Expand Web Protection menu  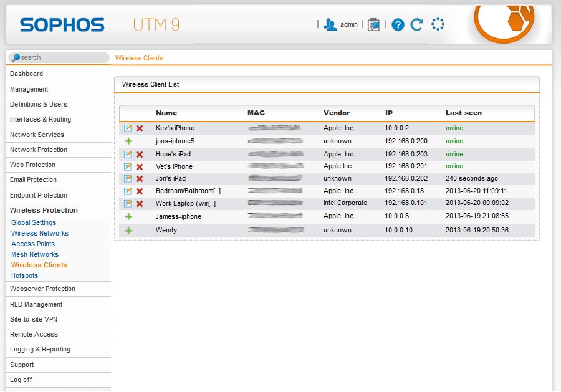pos(58,165)
